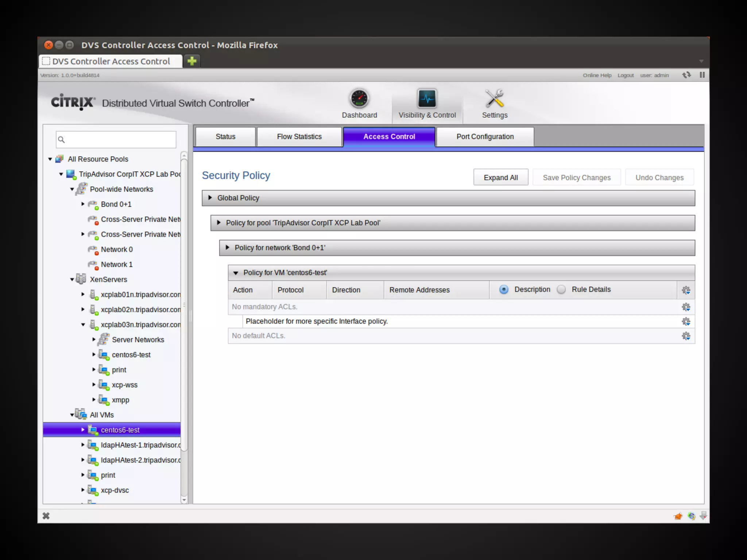Click the Visibility & Control monitor icon
The width and height of the screenshot is (747, 560).
[427, 98]
